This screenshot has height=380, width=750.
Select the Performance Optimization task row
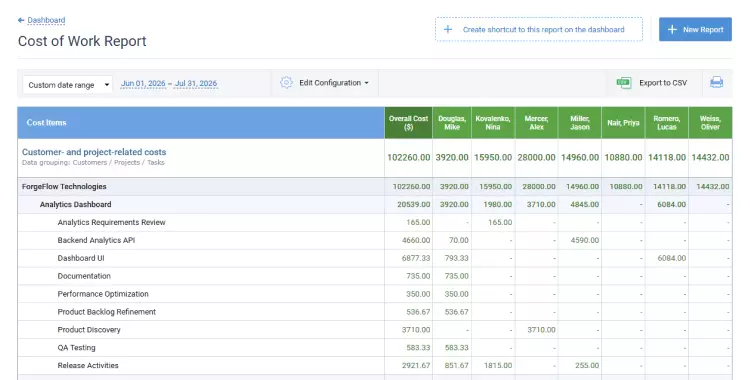pyautogui.click(x=375, y=294)
